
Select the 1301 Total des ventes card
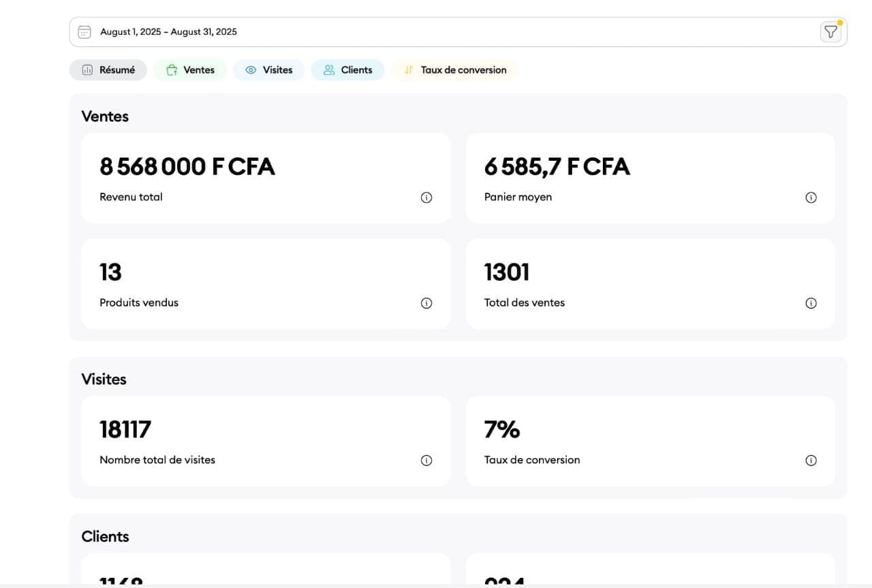coord(651,283)
